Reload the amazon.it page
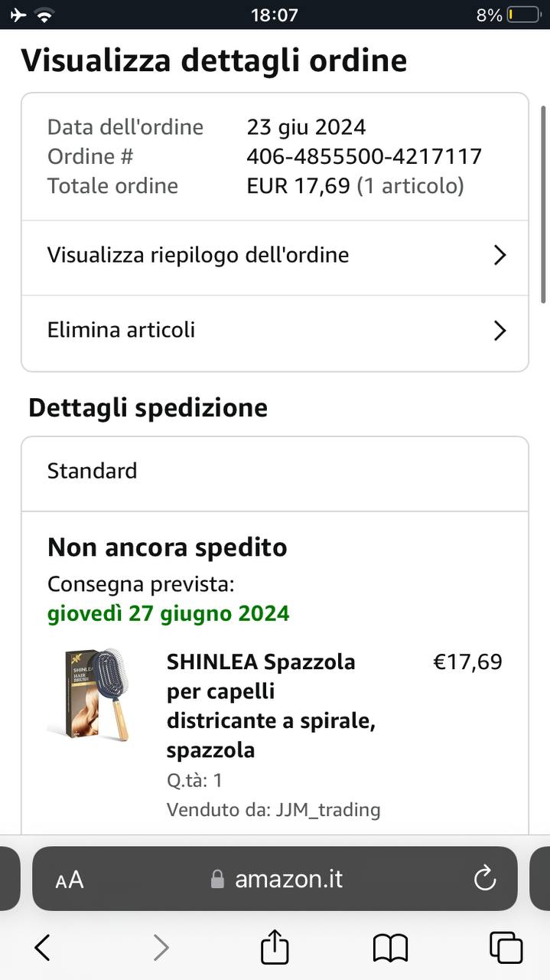 point(485,879)
